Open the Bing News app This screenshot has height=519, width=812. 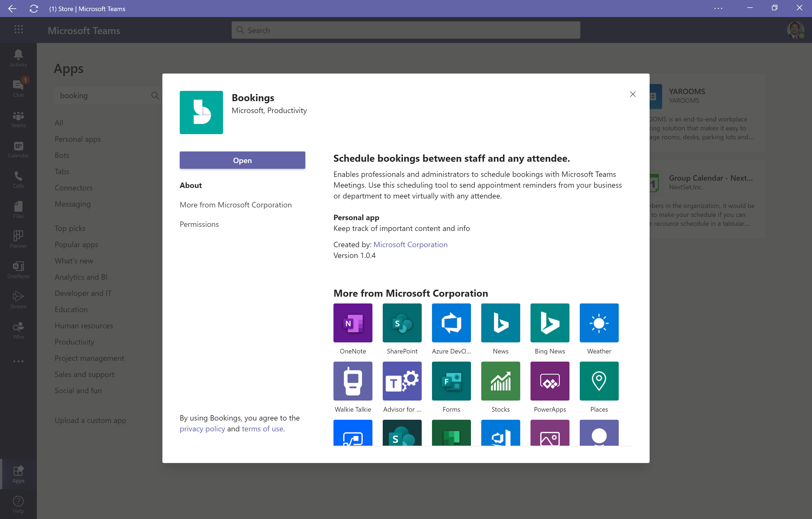click(549, 323)
